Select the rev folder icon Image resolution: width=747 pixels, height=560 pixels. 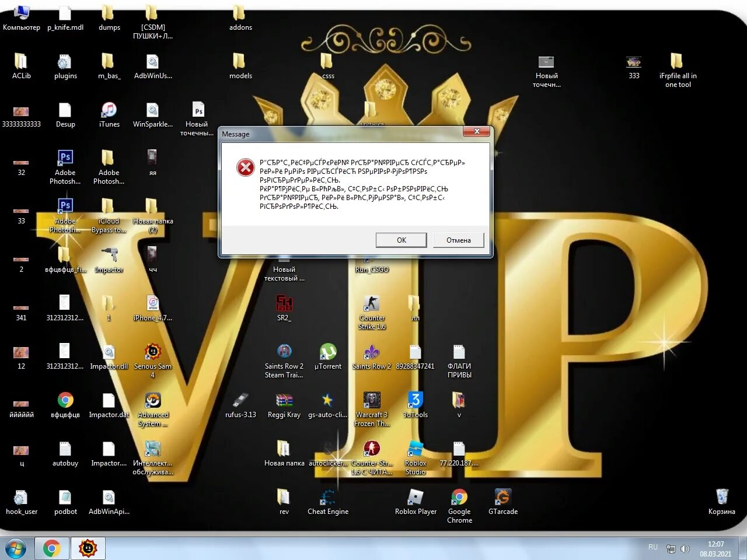tap(284, 502)
